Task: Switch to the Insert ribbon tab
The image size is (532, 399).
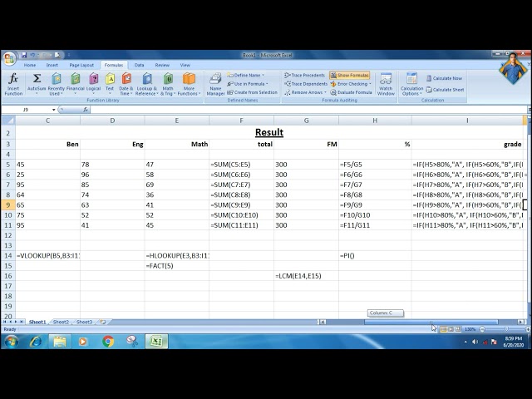Action: (52, 65)
